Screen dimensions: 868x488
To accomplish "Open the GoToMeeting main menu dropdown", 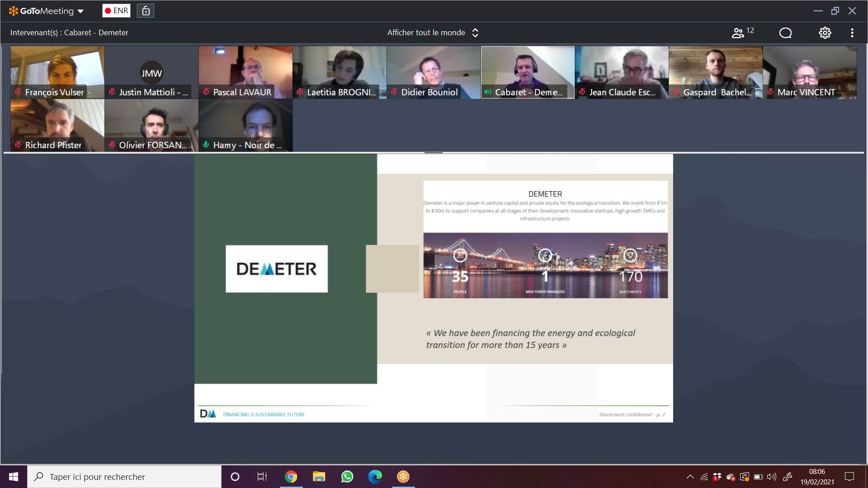I will 46,11.
